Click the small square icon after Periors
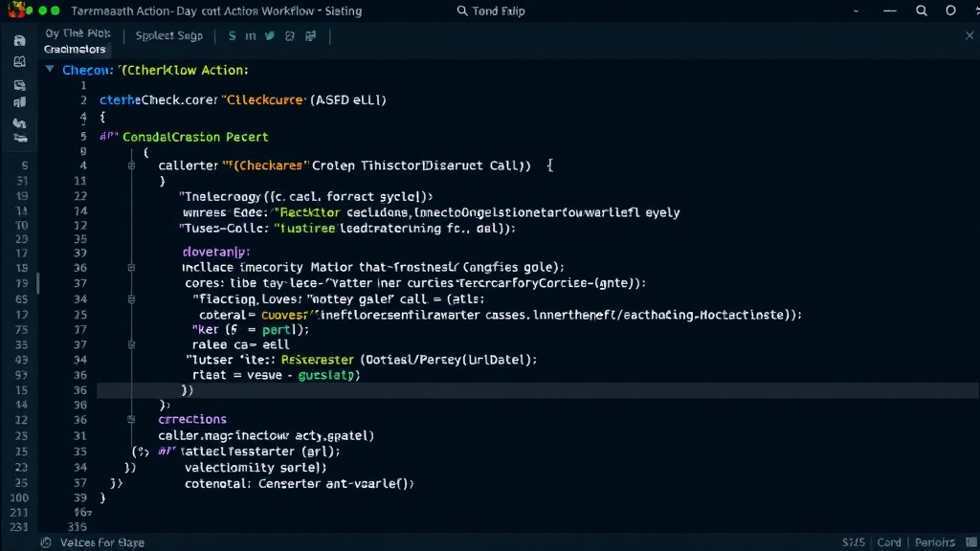This screenshot has width=980, height=551. point(971,542)
